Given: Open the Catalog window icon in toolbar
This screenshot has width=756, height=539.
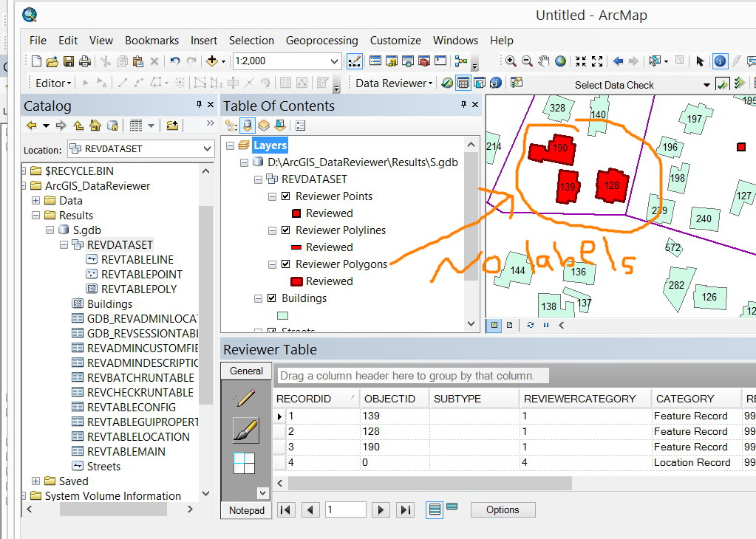Looking at the screenshot, I should (392, 61).
